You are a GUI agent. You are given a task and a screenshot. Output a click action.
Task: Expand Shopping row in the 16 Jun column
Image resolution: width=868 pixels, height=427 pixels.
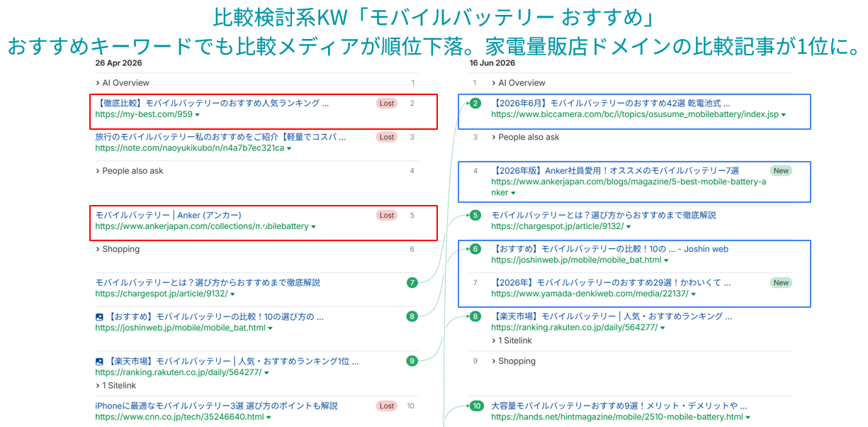pos(514,361)
